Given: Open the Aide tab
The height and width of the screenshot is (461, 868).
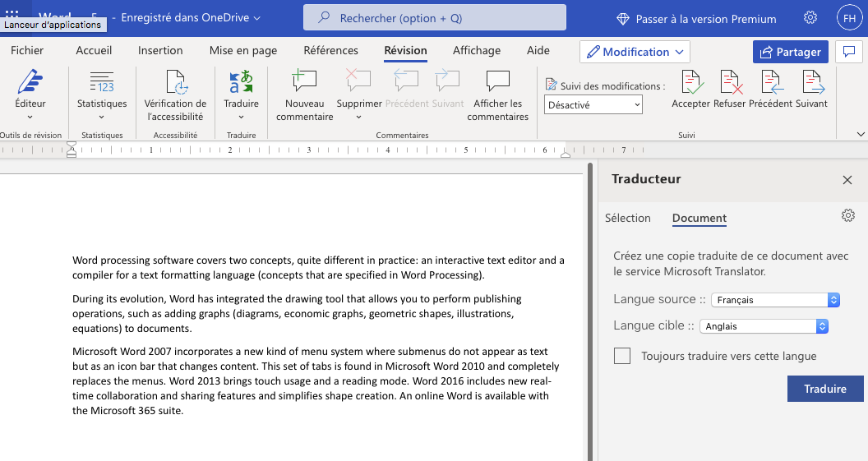Looking at the screenshot, I should tap(538, 50).
